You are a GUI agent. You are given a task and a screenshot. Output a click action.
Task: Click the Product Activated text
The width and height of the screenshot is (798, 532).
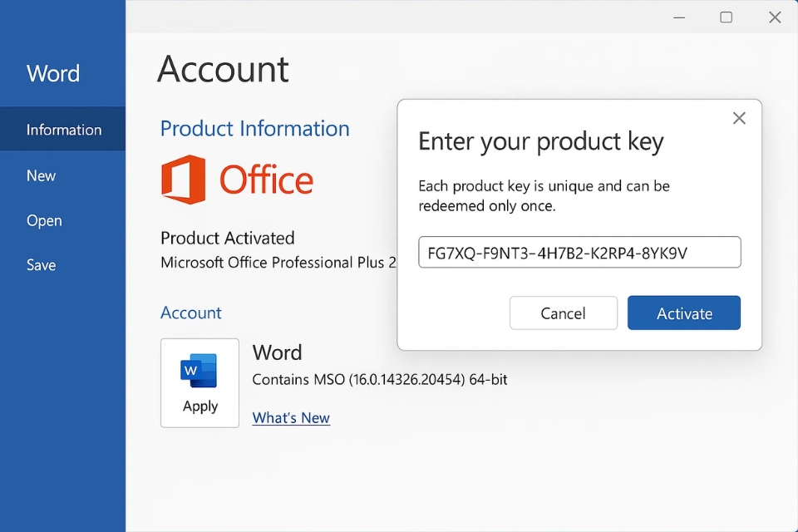[x=228, y=238]
